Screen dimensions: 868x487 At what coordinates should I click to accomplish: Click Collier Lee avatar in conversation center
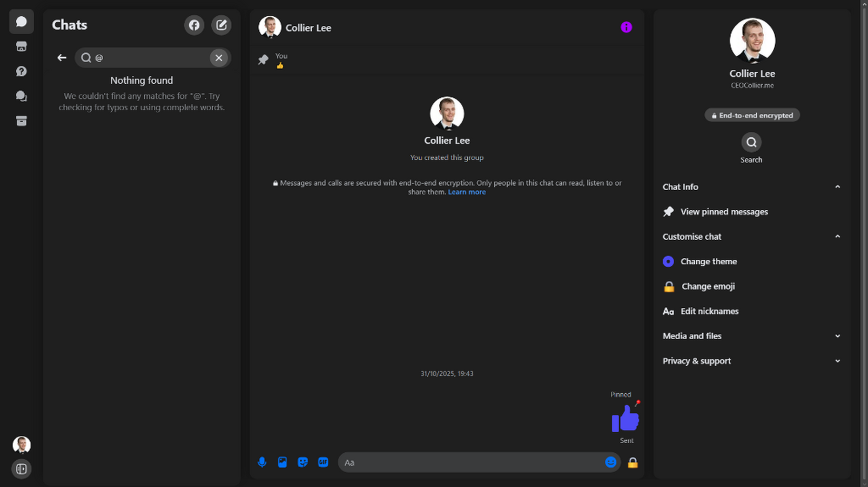click(x=447, y=114)
